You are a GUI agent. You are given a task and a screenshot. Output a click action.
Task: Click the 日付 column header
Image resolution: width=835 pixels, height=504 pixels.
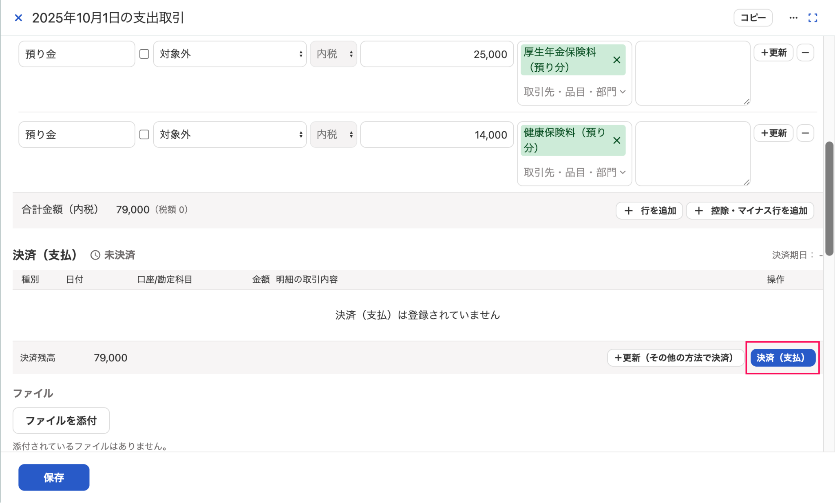(x=75, y=280)
